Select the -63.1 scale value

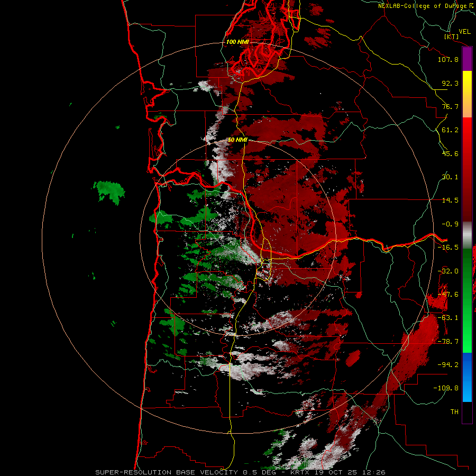point(448,318)
